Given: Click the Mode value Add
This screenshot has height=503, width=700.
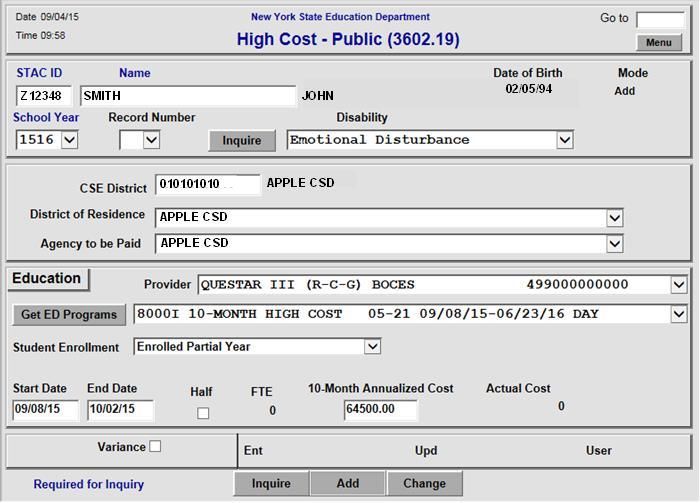Looking at the screenshot, I should pyautogui.click(x=625, y=91).
